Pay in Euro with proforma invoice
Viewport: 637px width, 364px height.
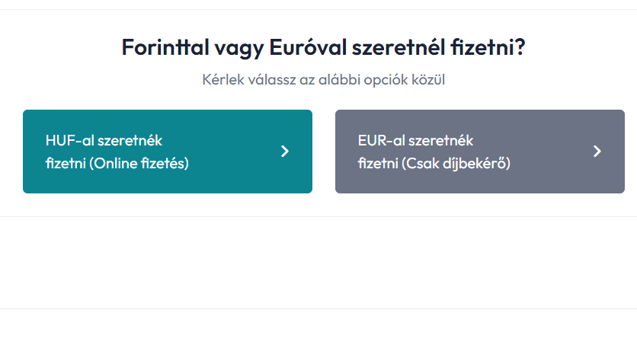480,152
